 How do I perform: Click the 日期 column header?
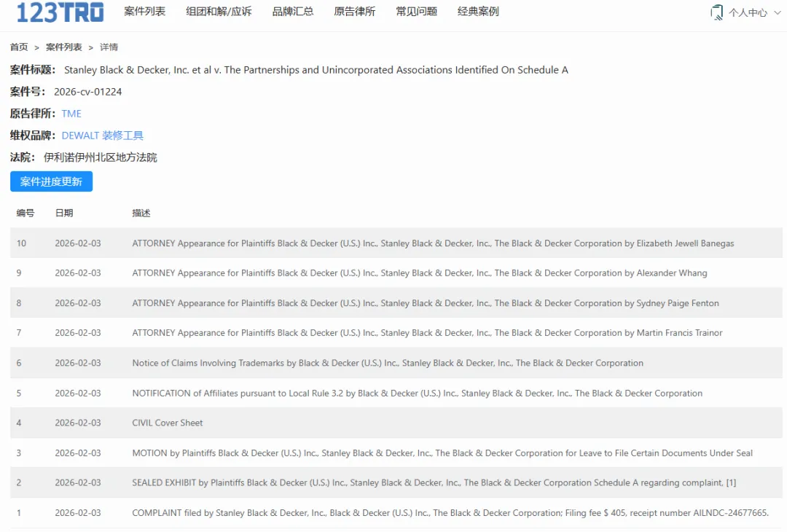click(64, 214)
